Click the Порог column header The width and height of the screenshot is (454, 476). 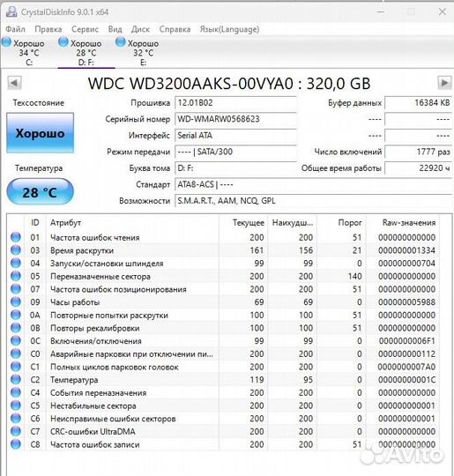tap(342, 223)
